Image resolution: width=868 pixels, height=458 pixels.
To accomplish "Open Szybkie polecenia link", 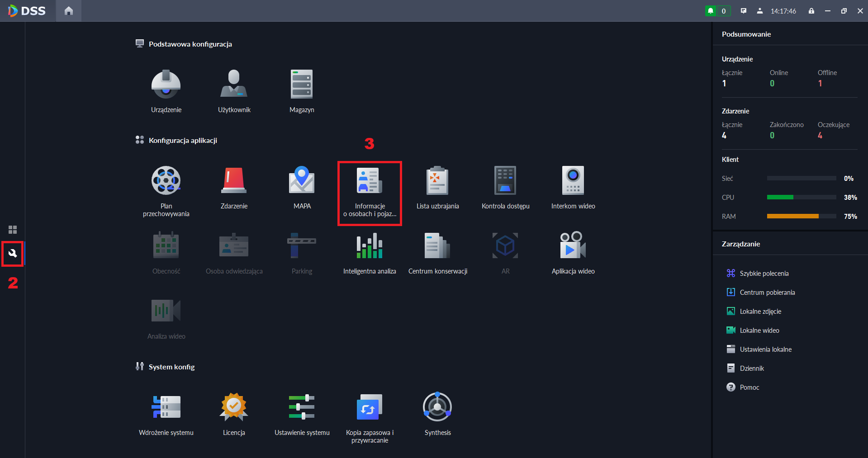I will [764, 274].
